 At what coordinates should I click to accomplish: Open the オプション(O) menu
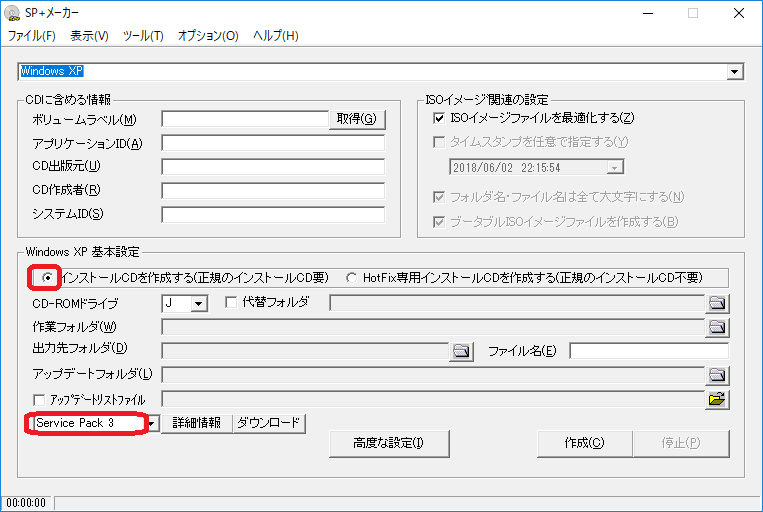208,36
